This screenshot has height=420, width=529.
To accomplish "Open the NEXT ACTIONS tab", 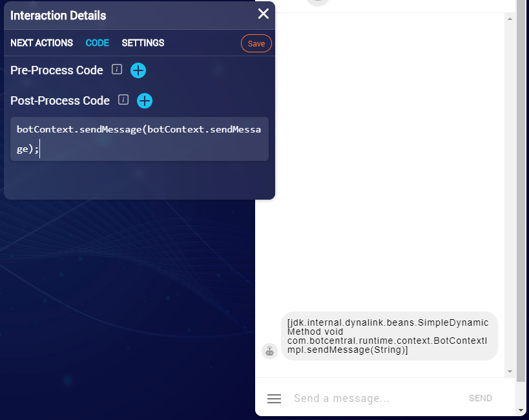I will 41,43.
